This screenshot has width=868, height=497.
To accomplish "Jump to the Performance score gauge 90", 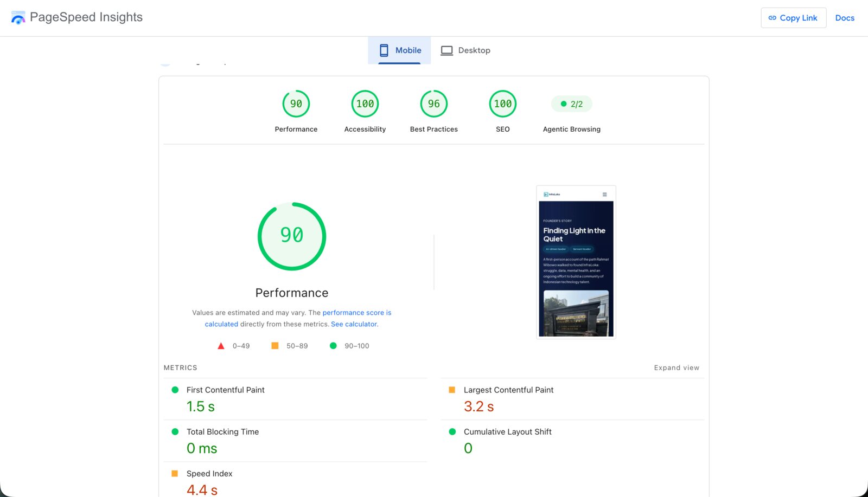I will [x=296, y=104].
